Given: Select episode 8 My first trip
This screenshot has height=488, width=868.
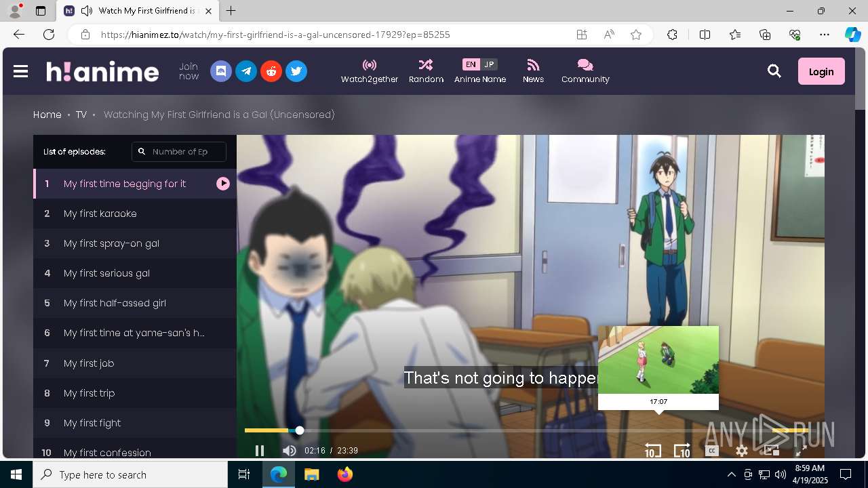Looking at the screenshot, I should pos(135,393).
